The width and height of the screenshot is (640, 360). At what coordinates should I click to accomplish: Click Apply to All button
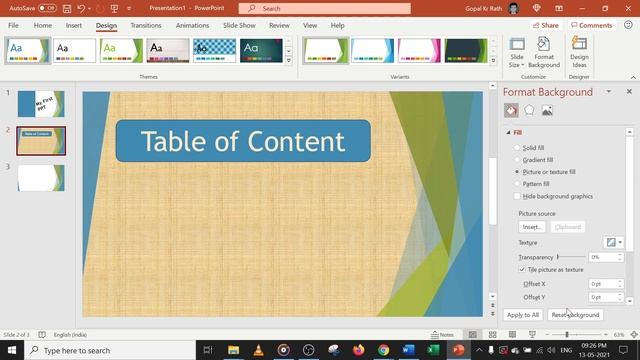pos(523,315)
